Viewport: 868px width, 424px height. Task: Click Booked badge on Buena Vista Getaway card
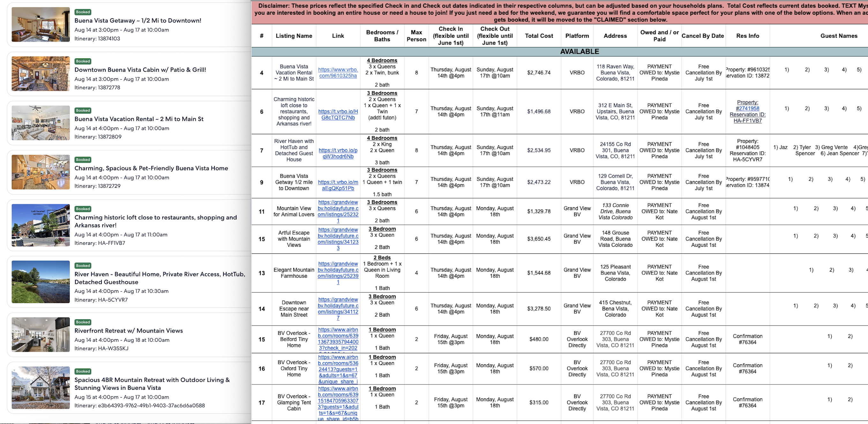83,12
